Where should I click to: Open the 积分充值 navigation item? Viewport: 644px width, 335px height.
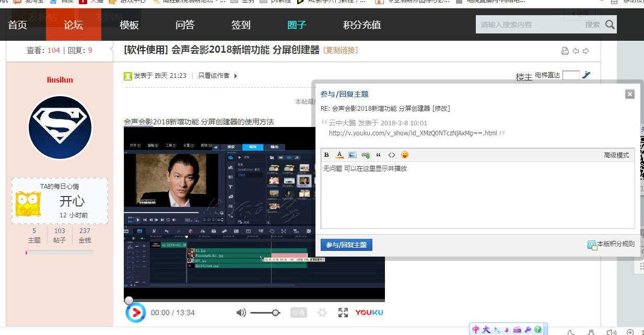coord(362,25)
